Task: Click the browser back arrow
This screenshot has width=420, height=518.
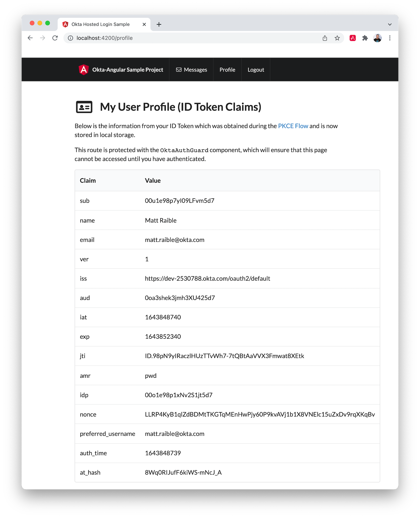Action: point(30,38)
